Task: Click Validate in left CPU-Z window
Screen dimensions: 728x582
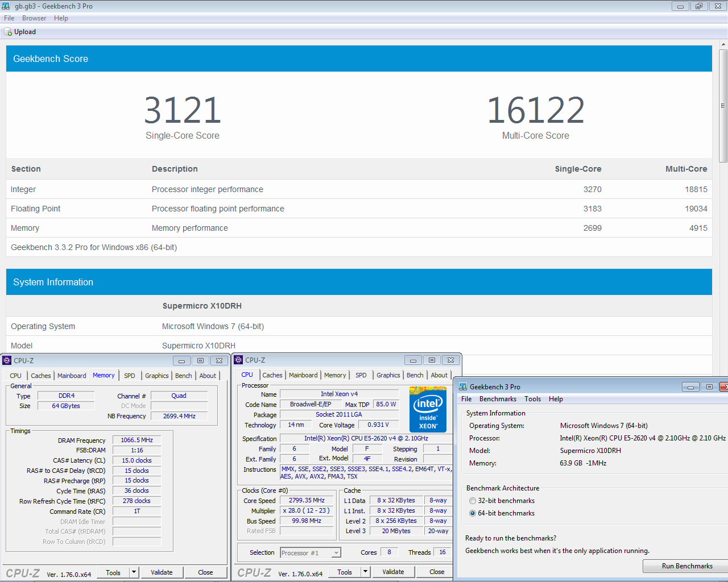Action: tap(162, 572)
